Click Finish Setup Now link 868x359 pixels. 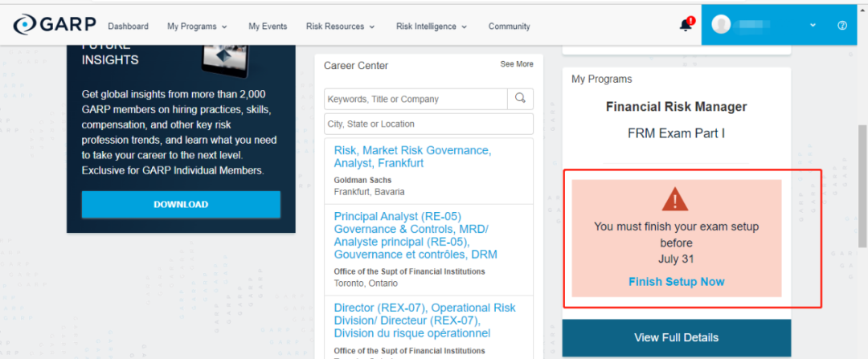pos(677,282)
